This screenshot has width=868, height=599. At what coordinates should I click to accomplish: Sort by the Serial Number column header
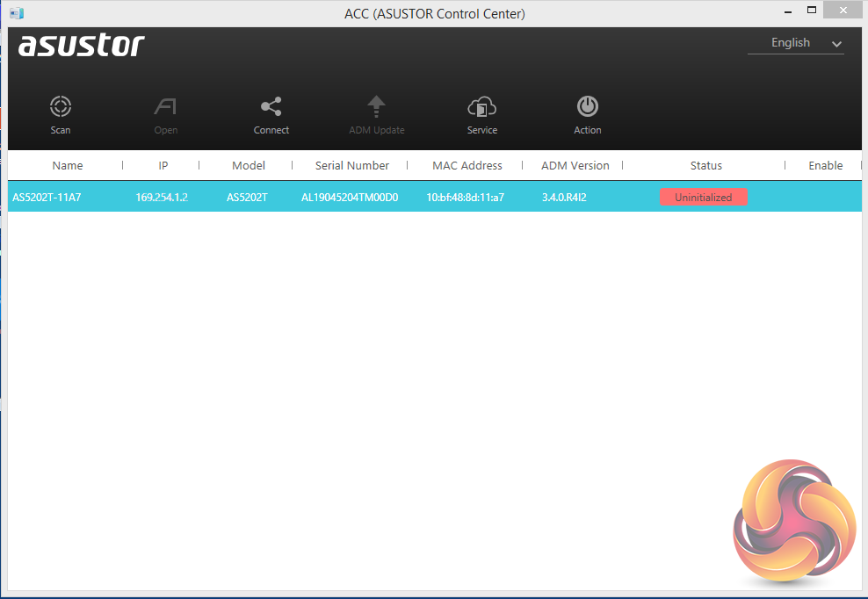352,165
